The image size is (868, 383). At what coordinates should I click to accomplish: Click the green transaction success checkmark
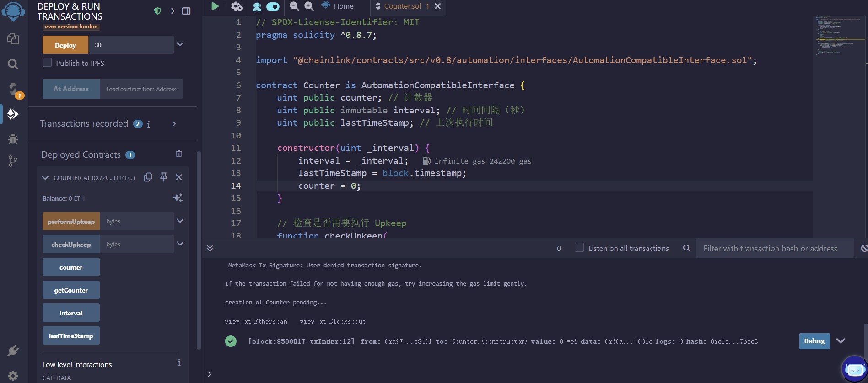point(231,341)
